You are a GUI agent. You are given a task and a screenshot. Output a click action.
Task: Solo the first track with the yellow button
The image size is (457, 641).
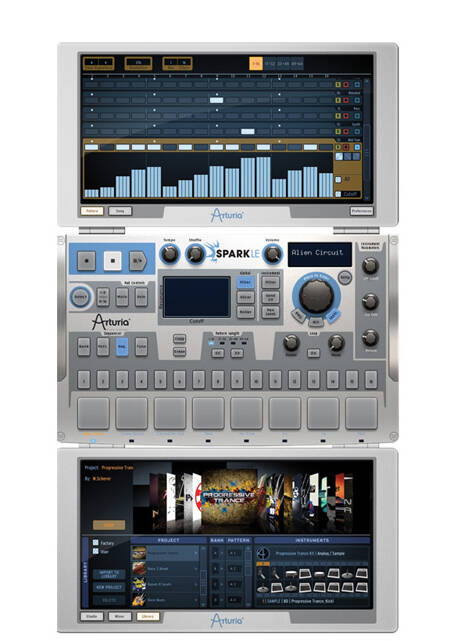(338, 85)
